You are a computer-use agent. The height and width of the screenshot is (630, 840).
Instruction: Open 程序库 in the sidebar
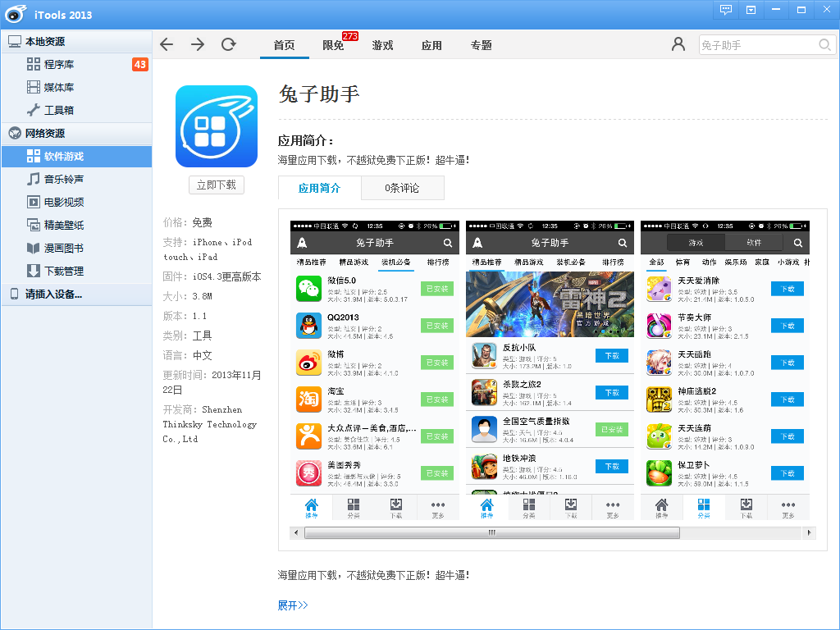click(58, 65)
